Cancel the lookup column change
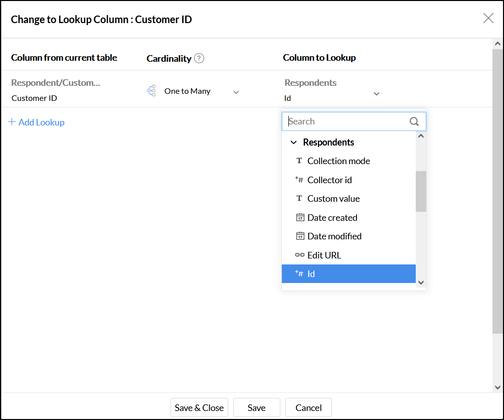This screenshot has width=504, height=420. [x=308, y=408]
